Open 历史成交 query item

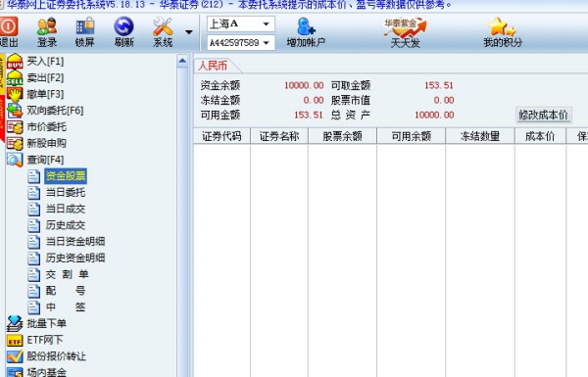coord(66,225)
